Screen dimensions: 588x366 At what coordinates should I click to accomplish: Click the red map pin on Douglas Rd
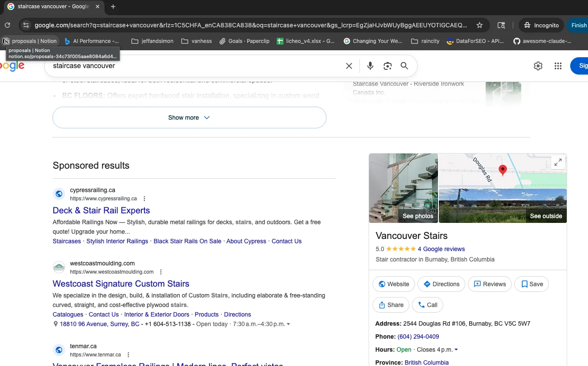coord(503,170)
